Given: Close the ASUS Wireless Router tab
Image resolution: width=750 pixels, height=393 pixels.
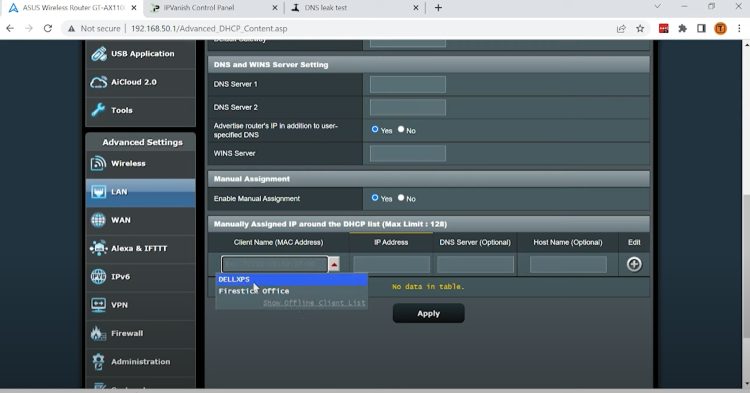Looking at the screenshot, I should [x=134, y=8].
